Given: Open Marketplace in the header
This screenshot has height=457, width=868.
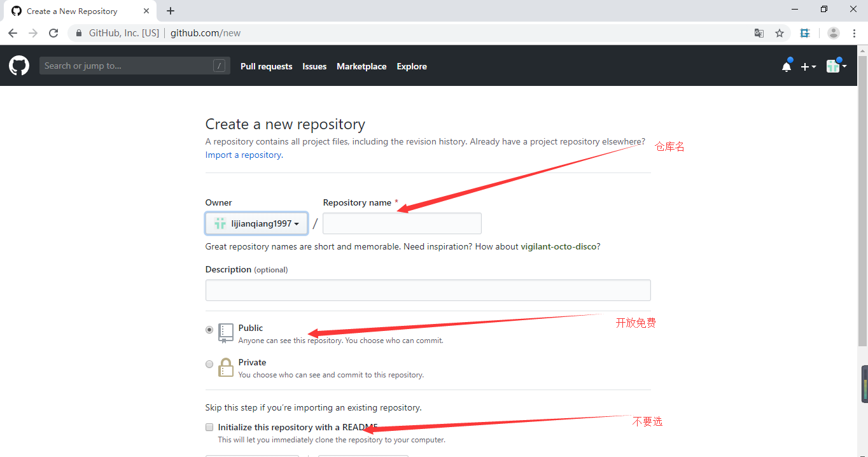Looking at the screenshot, I should [361, 66].
